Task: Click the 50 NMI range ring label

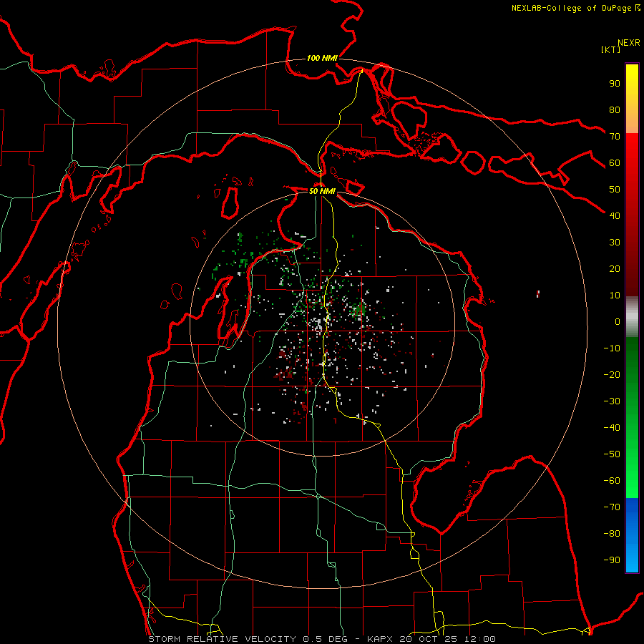Action: 322,191
